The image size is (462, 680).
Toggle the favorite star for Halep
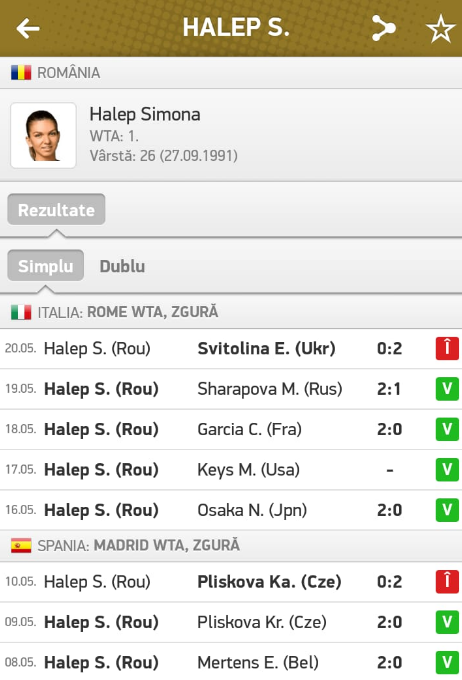pos(441,29)
